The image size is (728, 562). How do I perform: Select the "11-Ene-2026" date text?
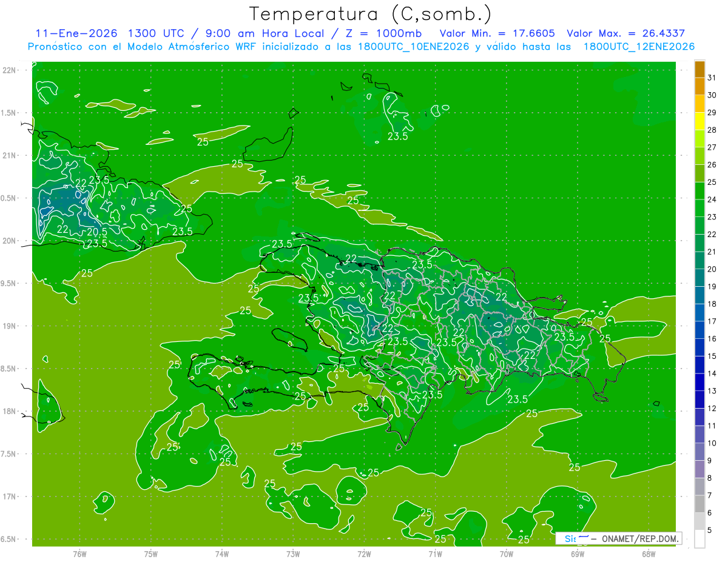pyautogui.click(x=76, y=33)
